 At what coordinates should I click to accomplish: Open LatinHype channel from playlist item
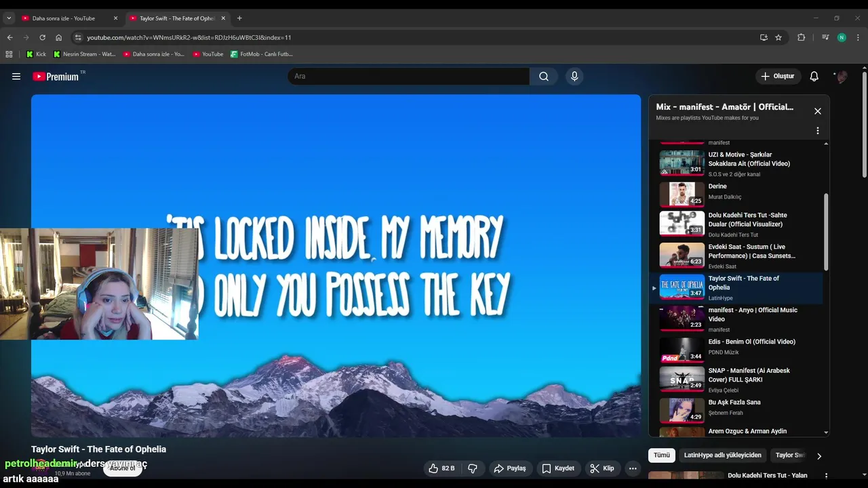point(721,298)
